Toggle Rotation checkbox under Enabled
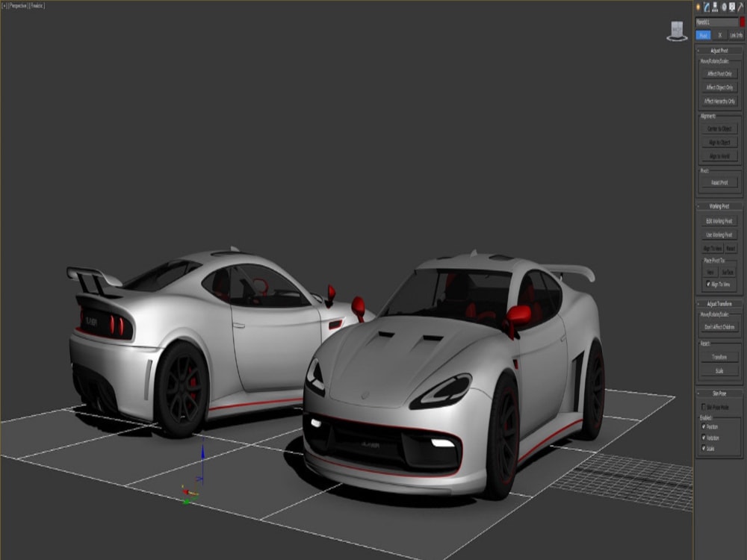This screenshot has width=747, height=560. (x=704, y=438)
